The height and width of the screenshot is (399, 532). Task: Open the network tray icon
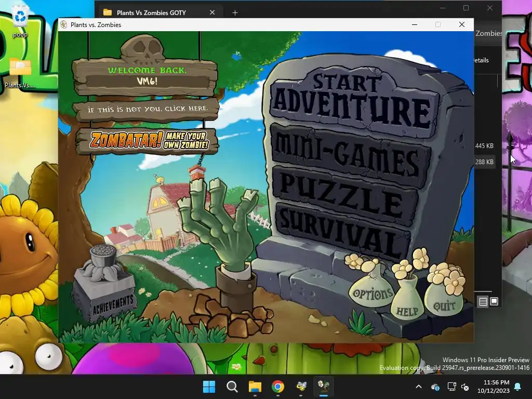[x=451, y=387]
